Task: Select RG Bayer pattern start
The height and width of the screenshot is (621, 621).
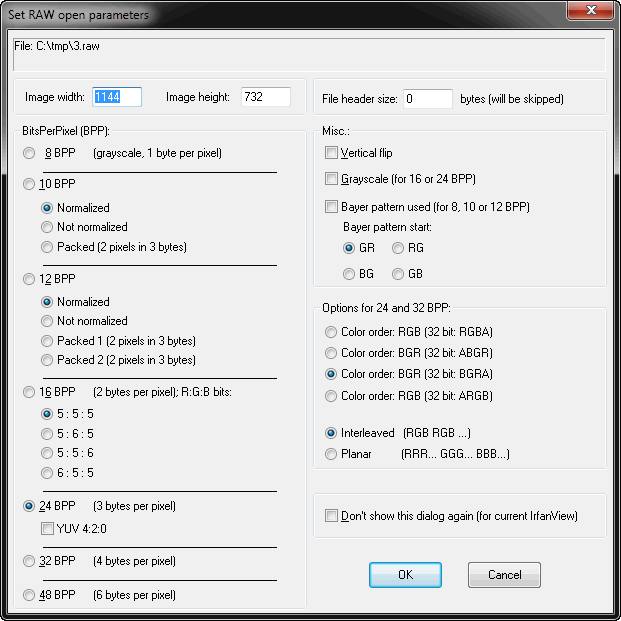Action: click(399, 247)
